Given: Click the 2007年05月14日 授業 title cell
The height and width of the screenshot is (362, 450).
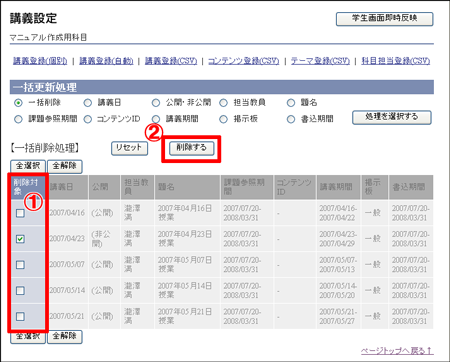Looking at the screenshot, I should click(x=187, y=290).
